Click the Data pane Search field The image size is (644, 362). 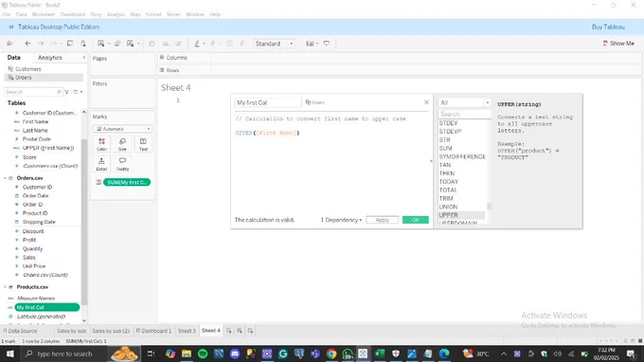coord(33,92)
